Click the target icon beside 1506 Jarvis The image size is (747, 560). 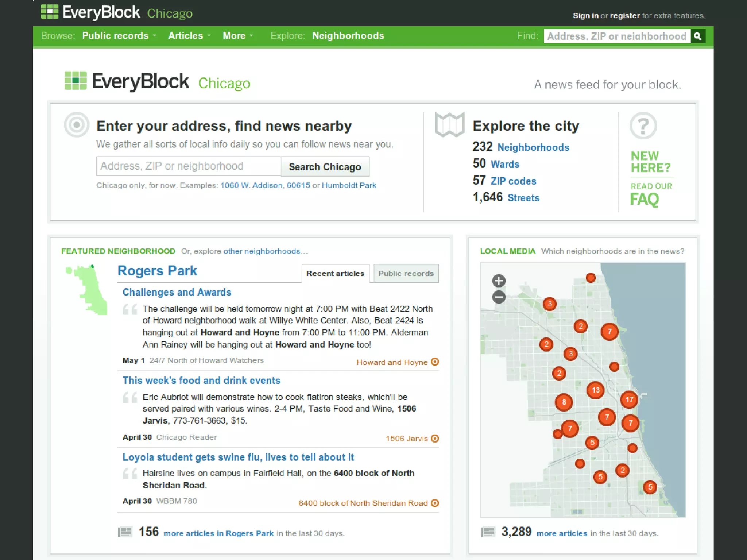435,438
